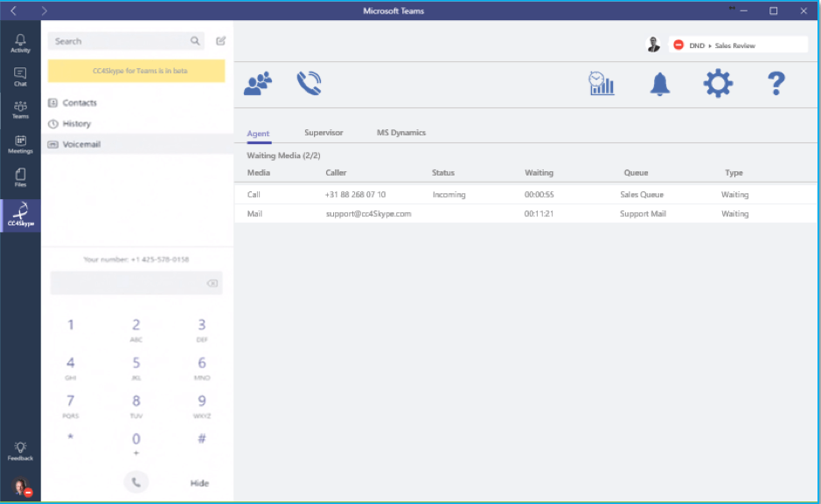Screen dimensions: 821x504
Task: Click waiting time 00:11:21
Action: (x=539, y=214)
